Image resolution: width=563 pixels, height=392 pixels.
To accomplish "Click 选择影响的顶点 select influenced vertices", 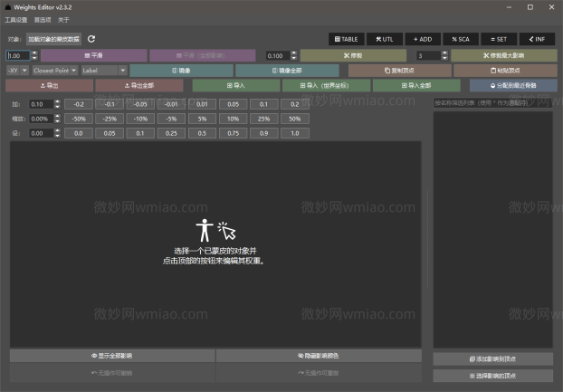I will [493, 376].
